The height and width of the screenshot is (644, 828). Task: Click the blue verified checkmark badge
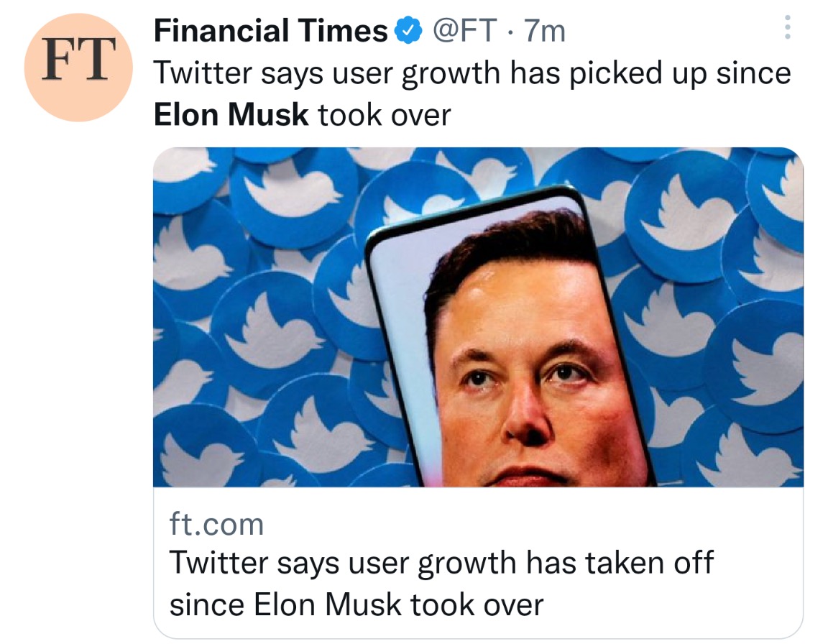click(x=408, y=31)
